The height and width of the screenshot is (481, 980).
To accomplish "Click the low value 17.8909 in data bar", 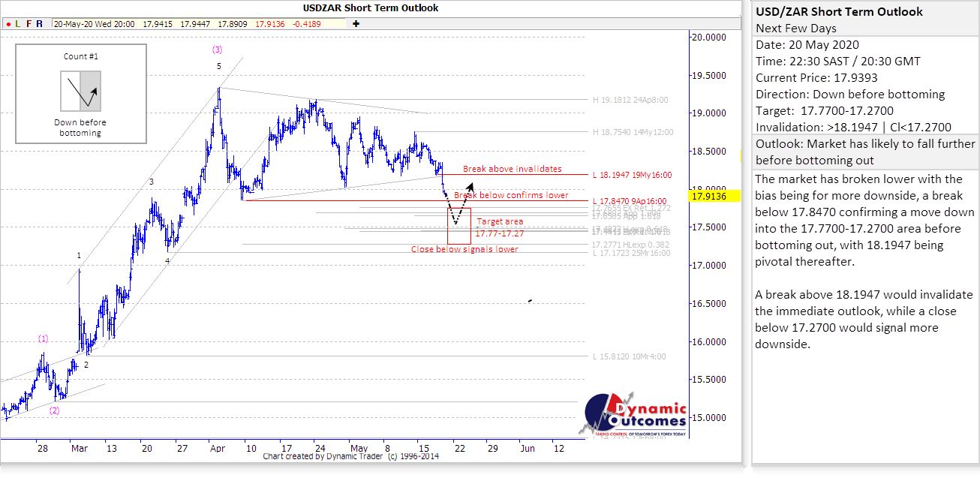I will 233,24.
